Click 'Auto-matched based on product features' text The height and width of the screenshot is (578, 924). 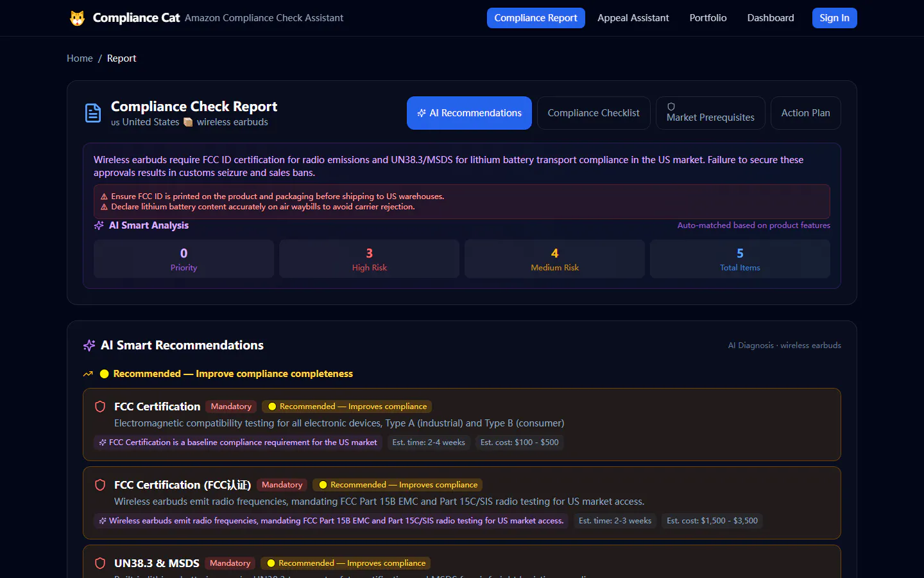click(x=754, y=225)
